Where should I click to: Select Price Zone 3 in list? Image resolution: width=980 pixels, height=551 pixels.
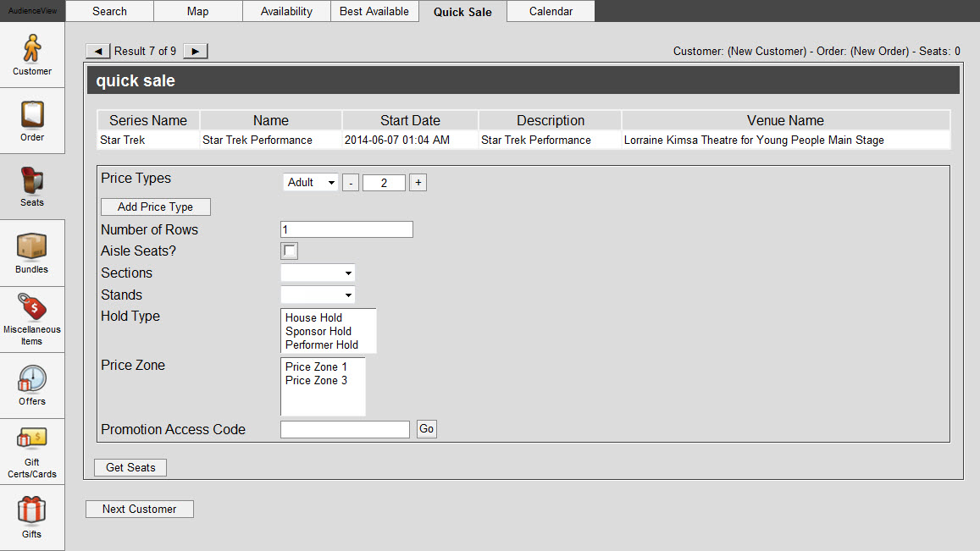(316, 381)
